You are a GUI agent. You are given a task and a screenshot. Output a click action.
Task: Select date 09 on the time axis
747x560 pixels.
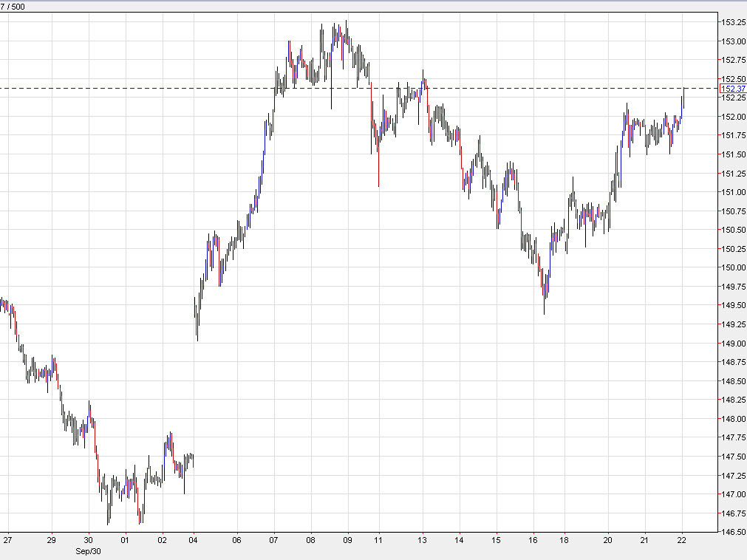(x=347, y=540)
